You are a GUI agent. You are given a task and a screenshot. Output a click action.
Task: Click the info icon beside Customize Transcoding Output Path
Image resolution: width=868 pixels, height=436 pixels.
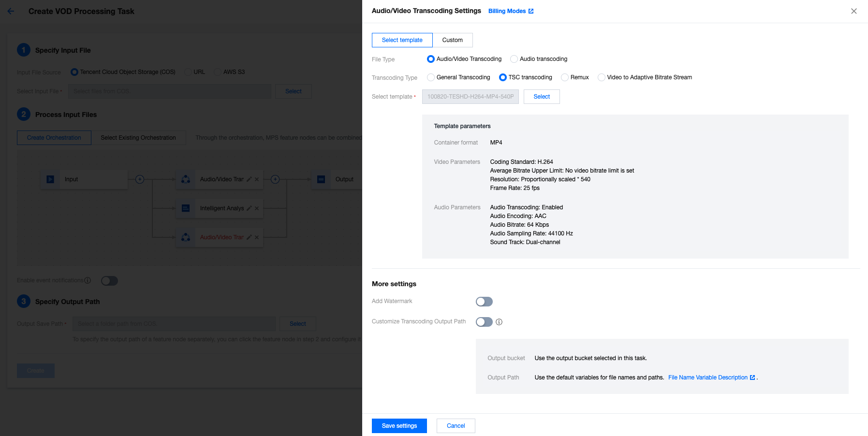(x=499, y=322)
